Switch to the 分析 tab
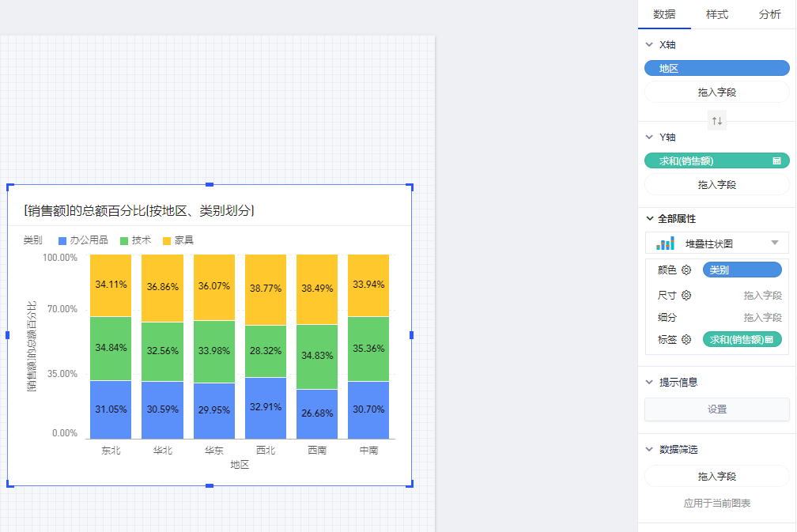 (769, 14)
